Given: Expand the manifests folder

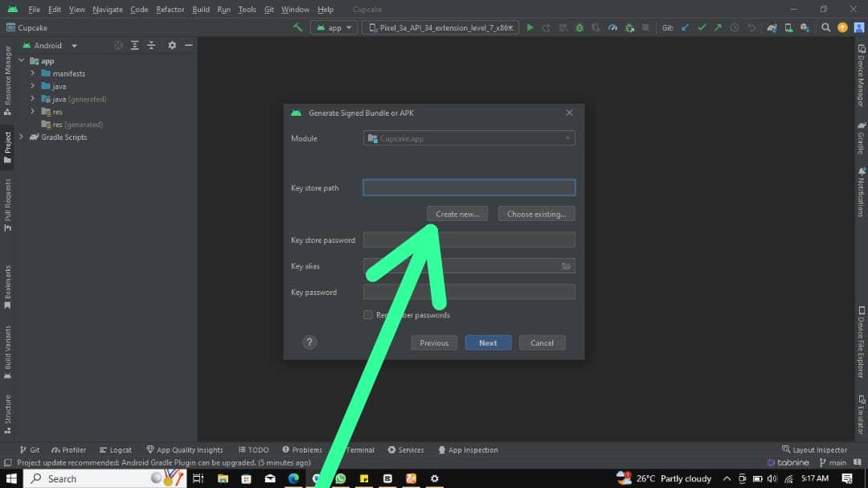Looking at the screenshot, I should 33,73.
